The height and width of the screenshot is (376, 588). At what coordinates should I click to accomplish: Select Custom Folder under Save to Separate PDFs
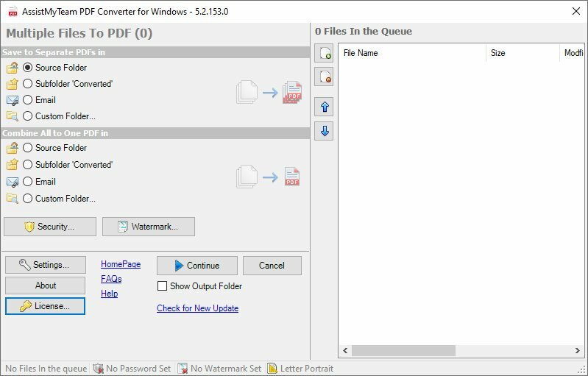(x=28, y=116)
